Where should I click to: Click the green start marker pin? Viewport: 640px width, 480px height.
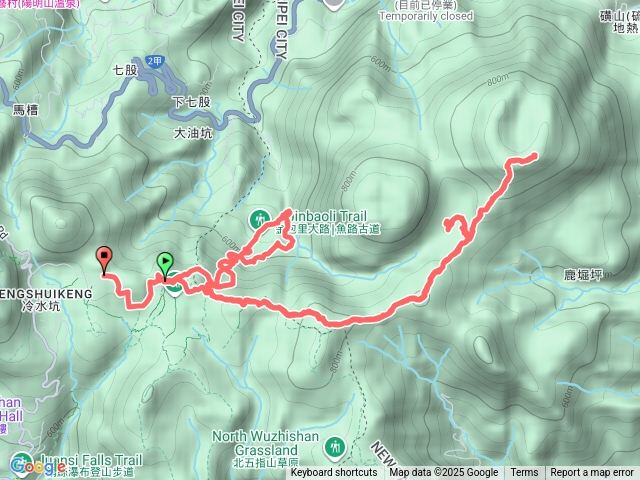click(x=165, y=266)
